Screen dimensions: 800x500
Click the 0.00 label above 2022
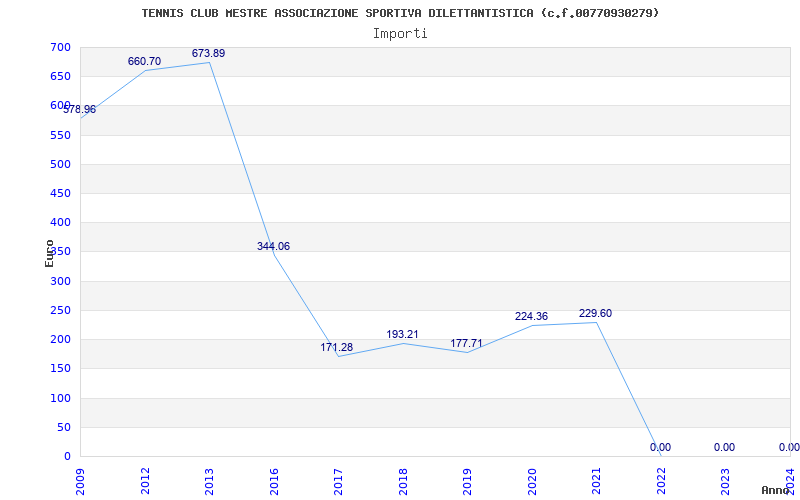pos(660,448)
